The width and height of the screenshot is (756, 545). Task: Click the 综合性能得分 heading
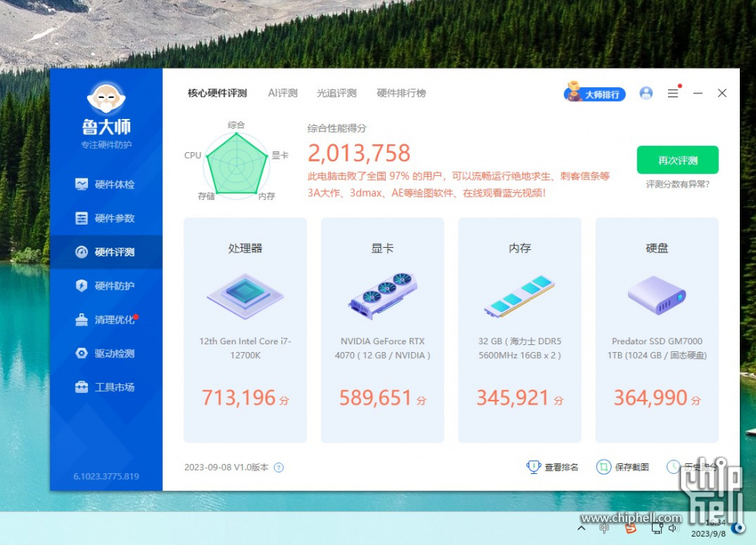click(337, 128)
